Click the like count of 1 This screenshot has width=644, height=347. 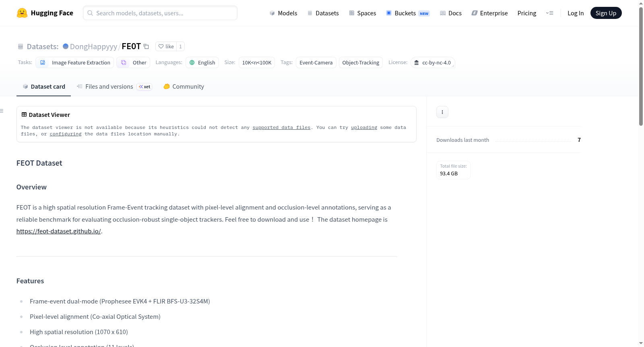click(x=181, y=46)
